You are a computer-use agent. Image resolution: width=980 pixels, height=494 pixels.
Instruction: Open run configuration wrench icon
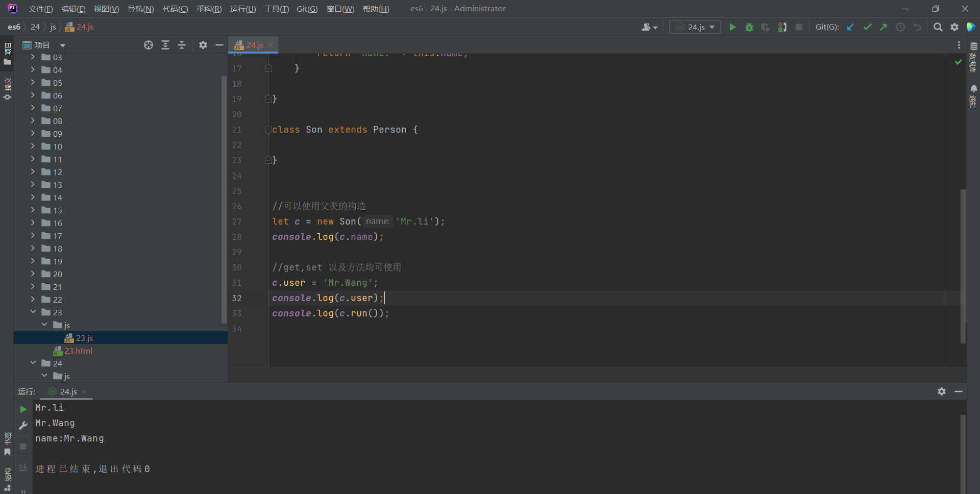(x=23, y=425)
